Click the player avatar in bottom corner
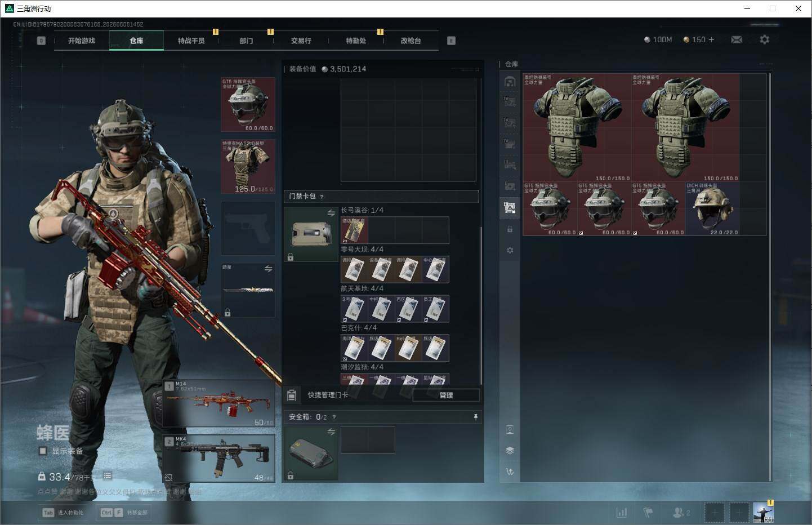This screenshot has height=525, width=812. pos(763,512)
